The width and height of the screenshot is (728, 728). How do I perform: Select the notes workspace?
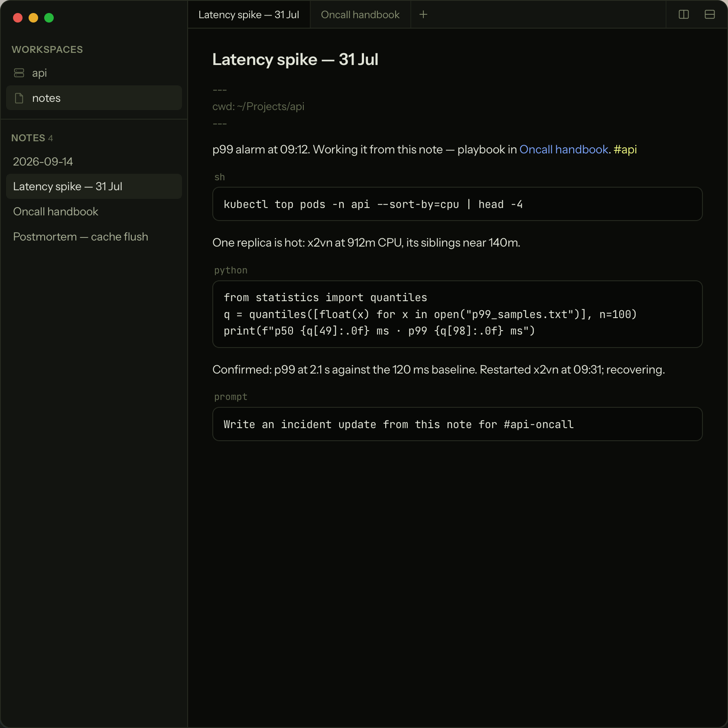pyautogui.click(x=94, y=98)
